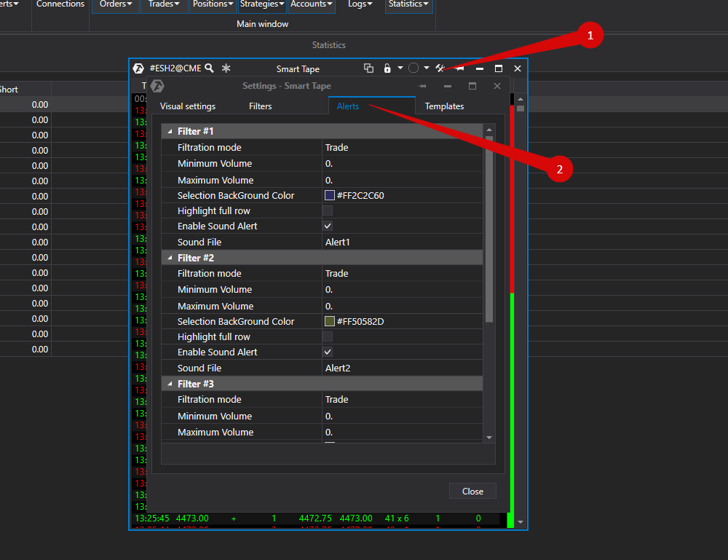Click the #ESH2@CME instrument label

pyautogui.click(x=175, y=68)
